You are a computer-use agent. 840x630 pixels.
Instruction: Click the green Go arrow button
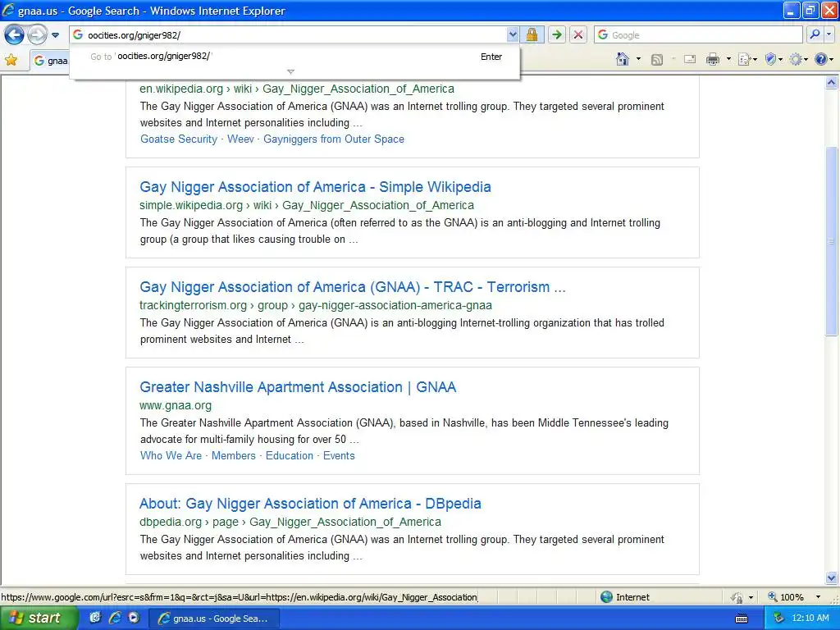point(557,34)
